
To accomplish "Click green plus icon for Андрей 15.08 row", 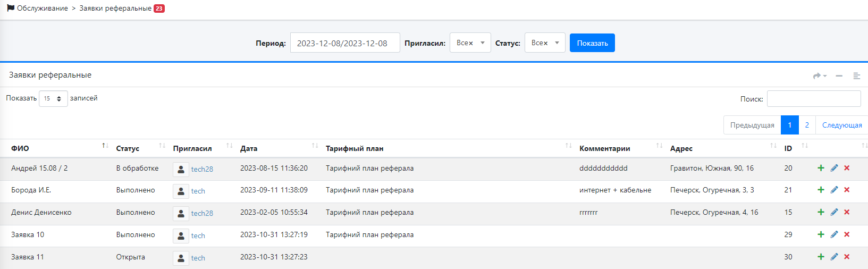I will pyautogui.click(x=821, y=168).
